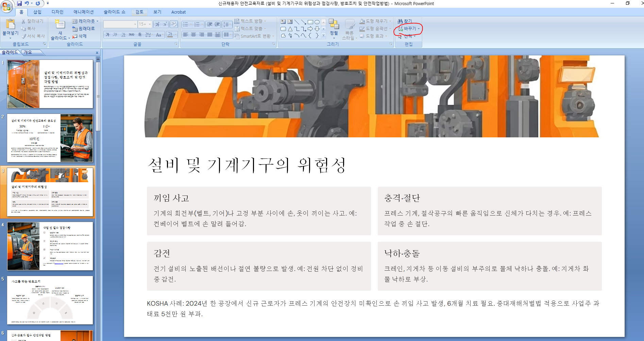Open the Insert (삽입) ribbon tab
Image resolution: width=644 pixels, height=341 pixels.
(37, 12)
